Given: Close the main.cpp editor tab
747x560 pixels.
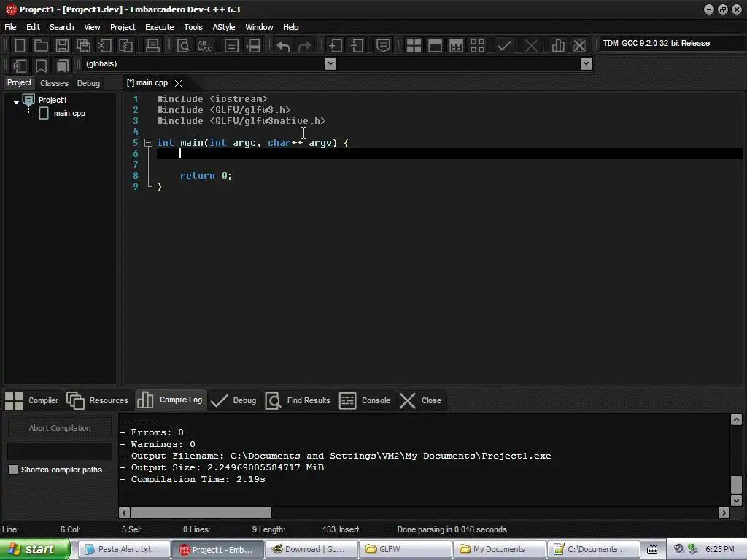Looking at the screenshot, I should point(178,83).
